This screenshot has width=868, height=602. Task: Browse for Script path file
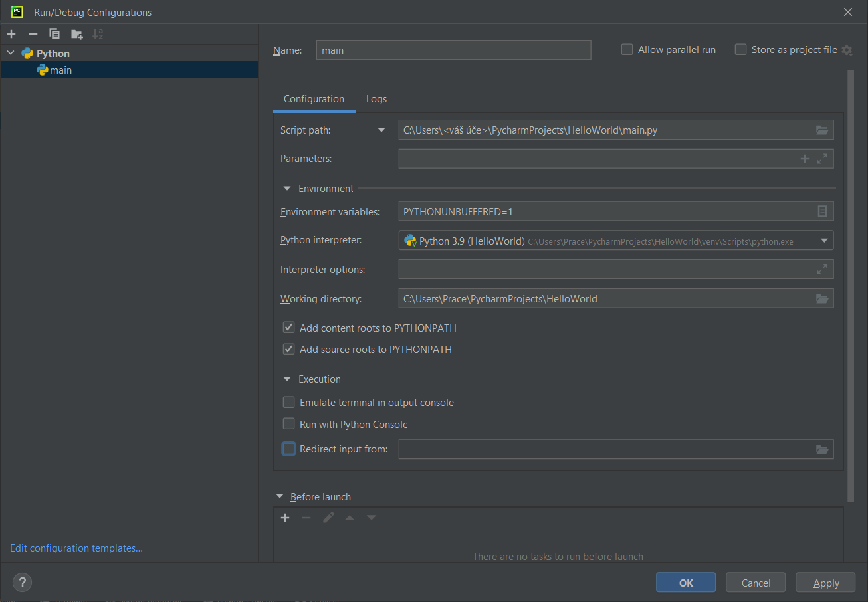pyautogui.click(x=822, y=130)
